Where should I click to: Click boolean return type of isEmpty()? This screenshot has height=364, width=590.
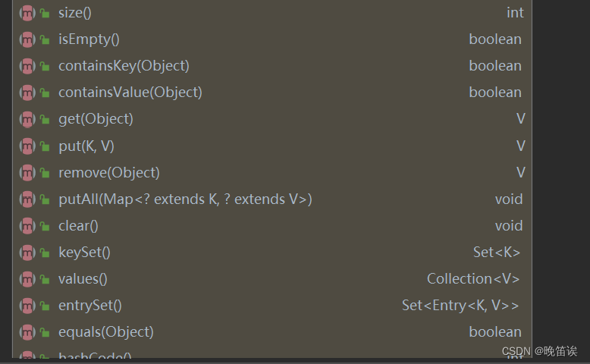coord(495,39)
